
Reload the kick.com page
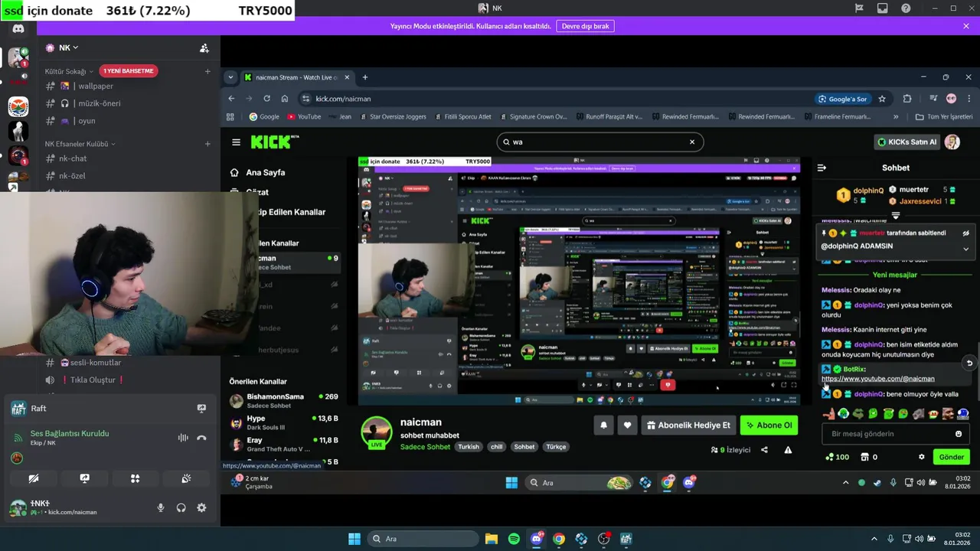point(266,98)
